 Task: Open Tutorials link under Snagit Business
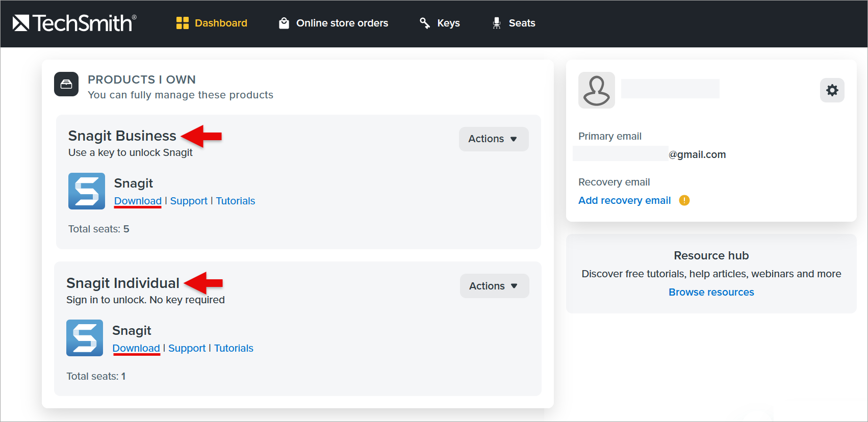[x=236, y=201]
